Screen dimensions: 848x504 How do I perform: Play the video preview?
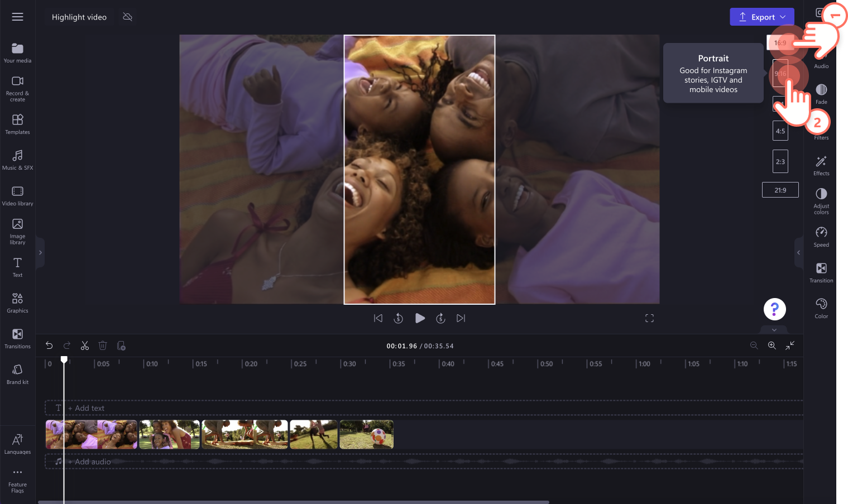pos(420,318)
